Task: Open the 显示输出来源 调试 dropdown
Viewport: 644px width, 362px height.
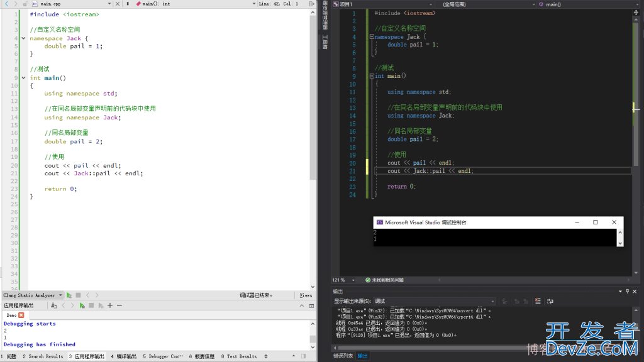Action: [x=434, y=301]
